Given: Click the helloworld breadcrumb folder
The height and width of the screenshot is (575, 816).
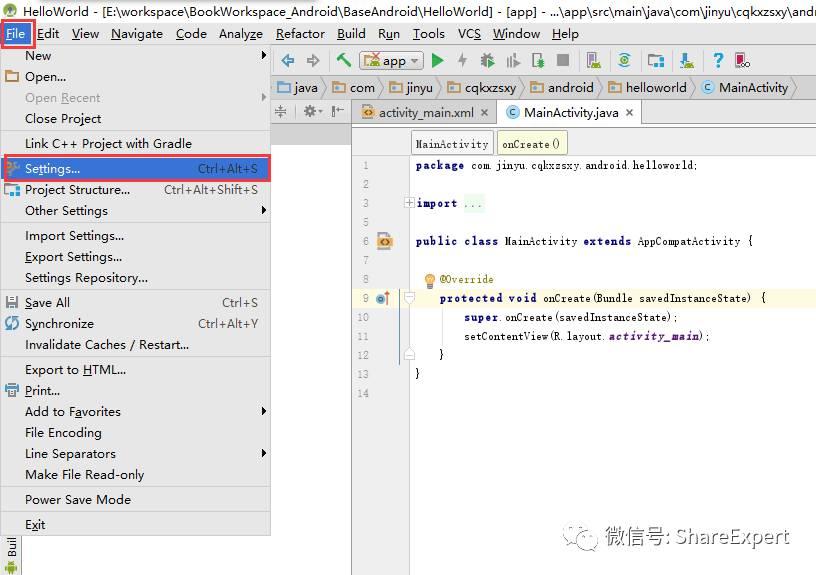Looking at the screenshot, I should [x=655, y=88].
